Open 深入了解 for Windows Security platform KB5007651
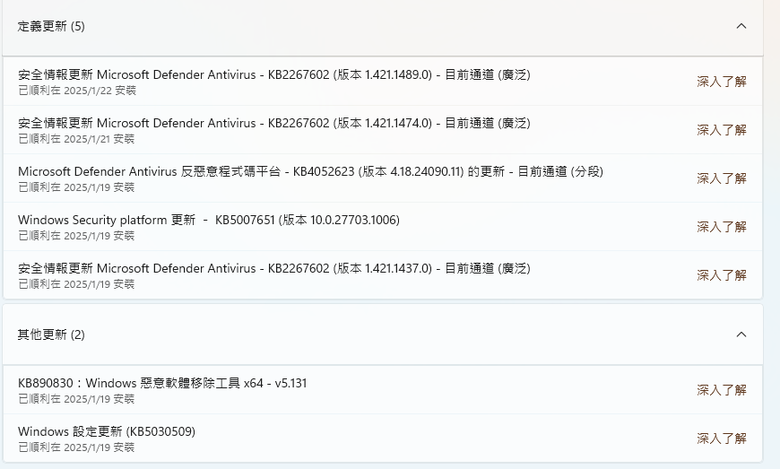780x469 pixels. click(x=721, y=227)
